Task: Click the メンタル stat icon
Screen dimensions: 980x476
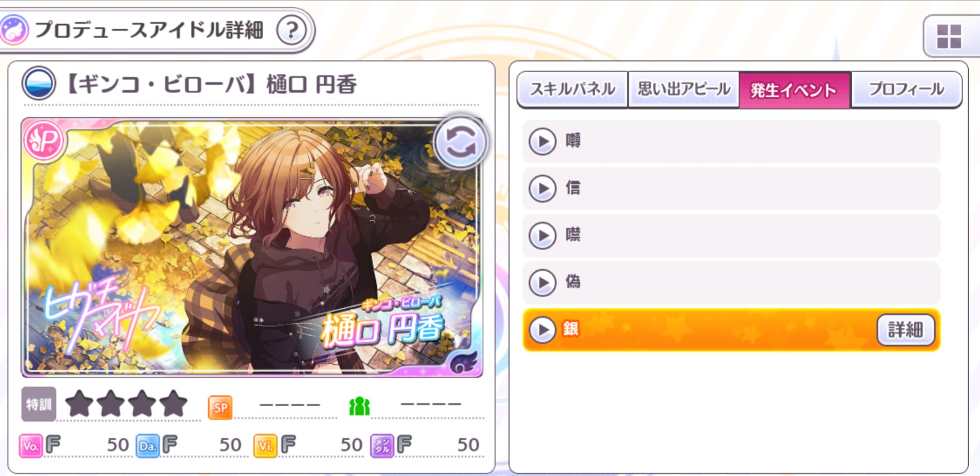Action: pos(382,446)
